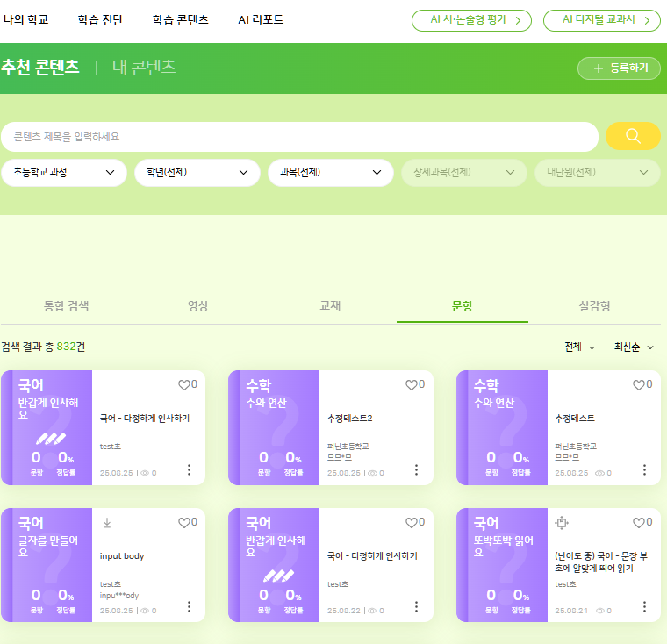
Task: Click download icon on input body card
Action: (x=107, y=523)
